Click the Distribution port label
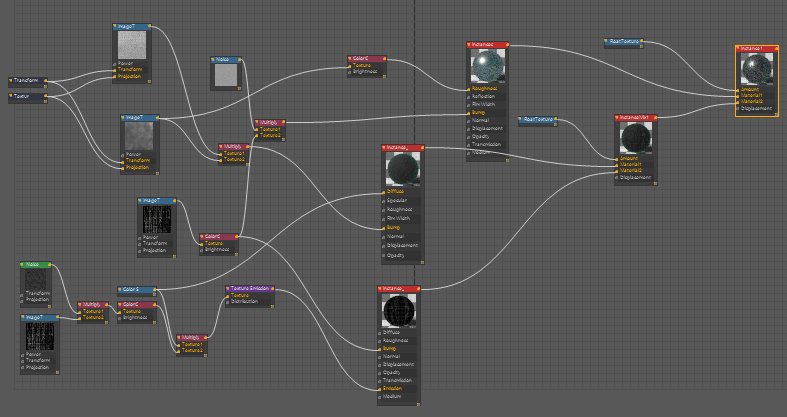This screenshot has width=787, height=417. pos(245,302)
